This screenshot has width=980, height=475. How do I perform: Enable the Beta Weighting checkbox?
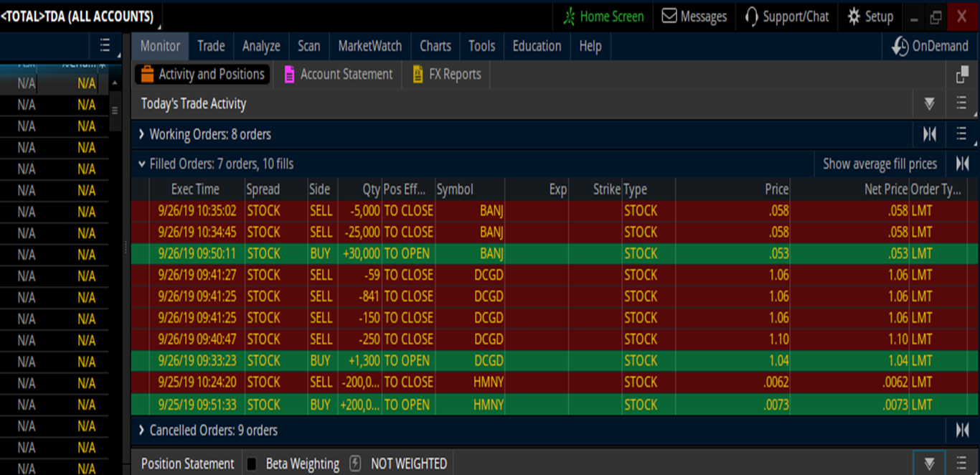click(x=252, y=464)
